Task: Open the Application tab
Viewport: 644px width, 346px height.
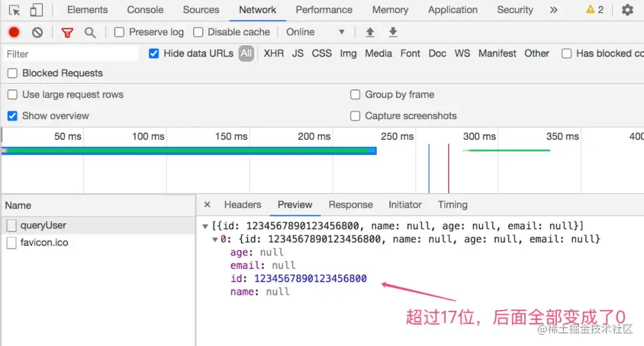Action: tap(453, 10)
